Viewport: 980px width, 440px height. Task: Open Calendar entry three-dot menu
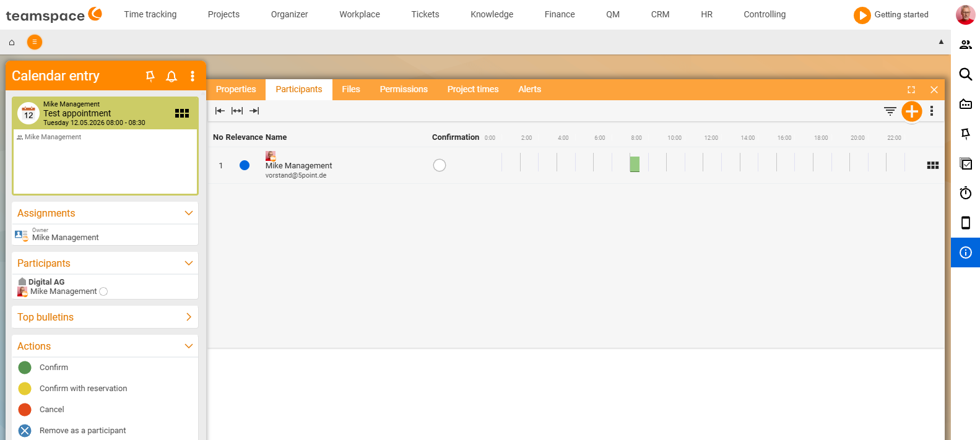[x=193, y=76]
